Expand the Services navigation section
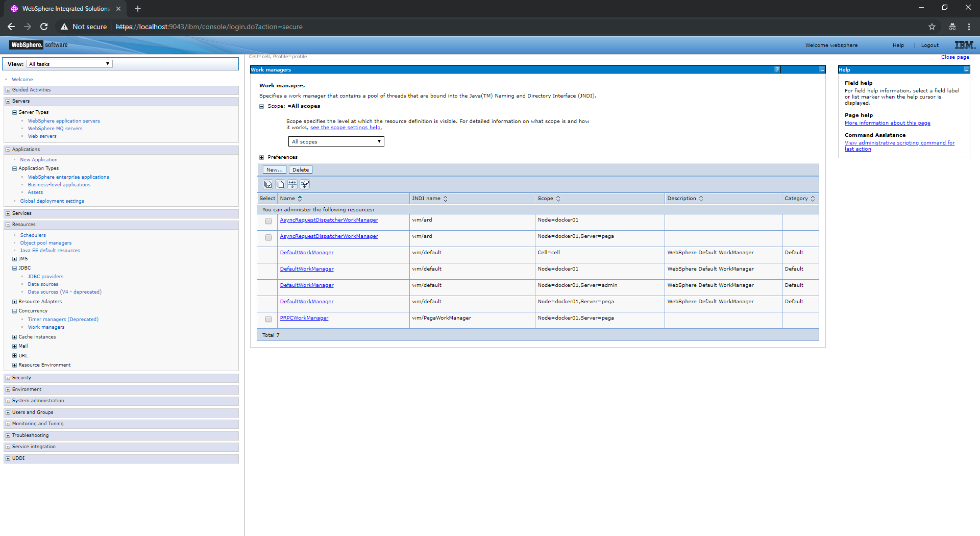 [8, 213]
